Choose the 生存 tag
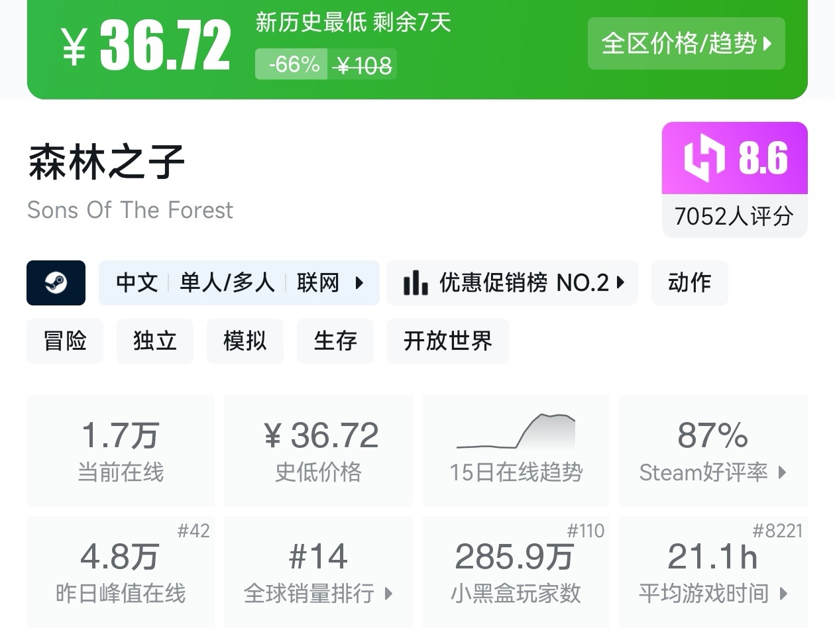The height and width of the screenshot is (644, 835). [x=335, y=341]
